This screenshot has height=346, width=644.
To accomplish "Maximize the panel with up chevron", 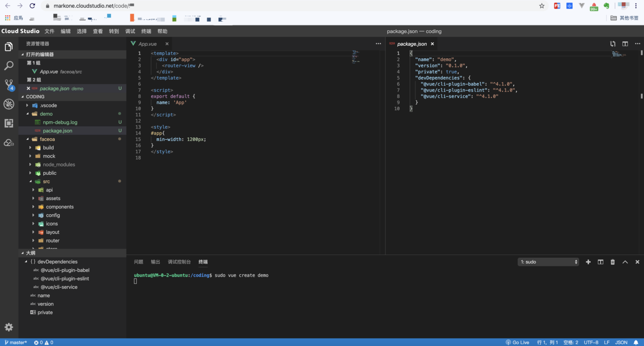I will (625, 262).
